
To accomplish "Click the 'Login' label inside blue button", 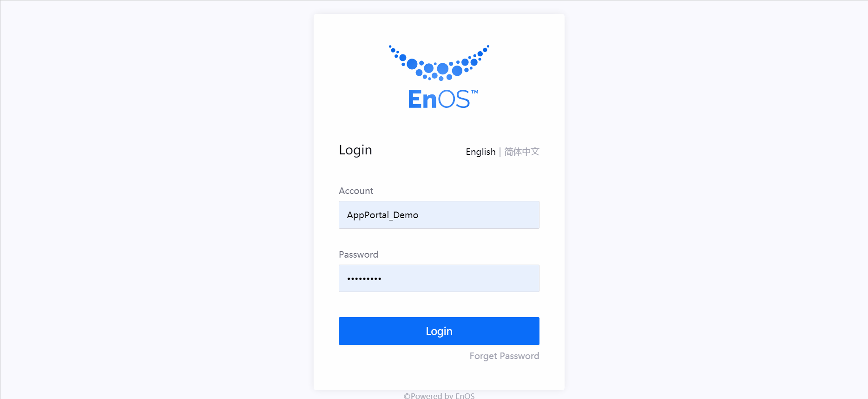I will coord(439,331).
